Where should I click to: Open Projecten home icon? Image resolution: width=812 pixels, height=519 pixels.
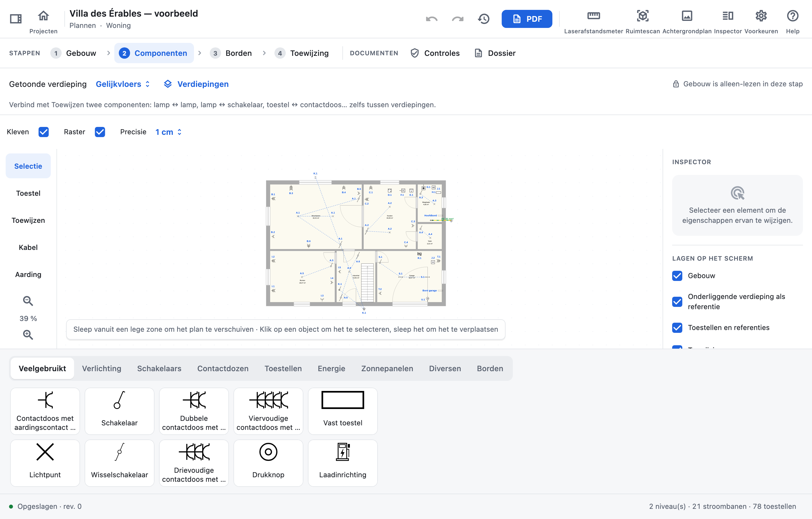pos(43,22)
